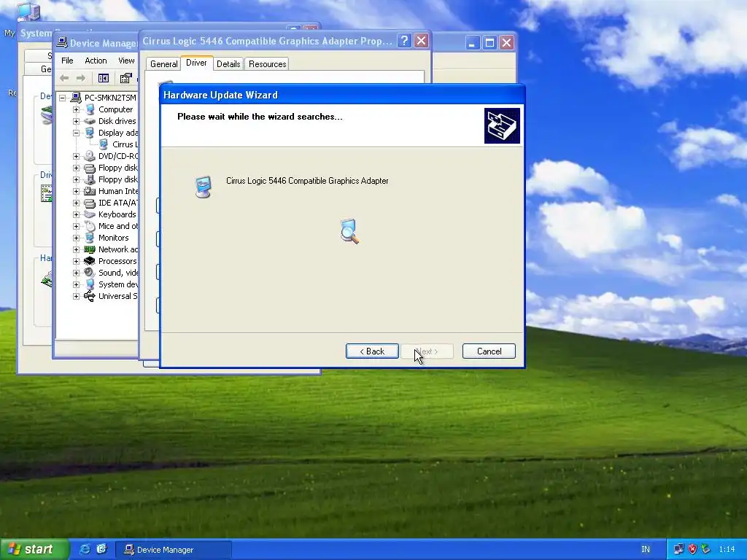This screenshot has width=747, height=560.
Task: Select the Mice and other pointing devices icon
Action: 90,226
